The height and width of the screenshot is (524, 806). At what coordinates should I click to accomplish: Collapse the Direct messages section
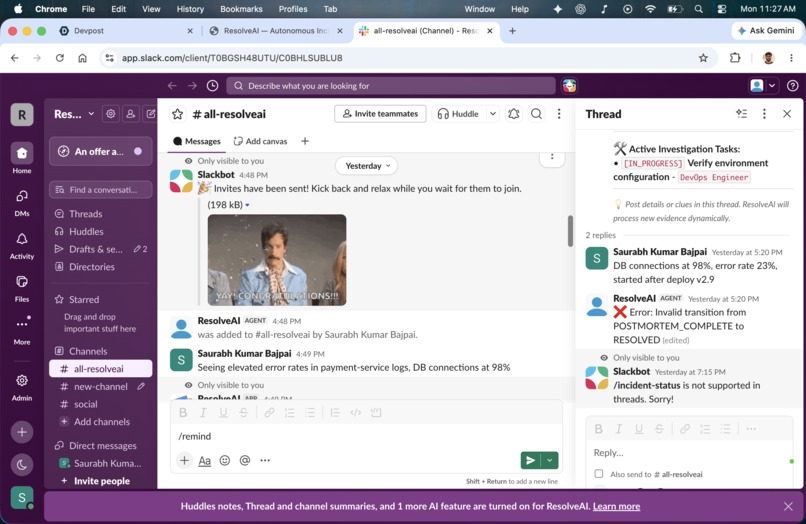[102, 445]
